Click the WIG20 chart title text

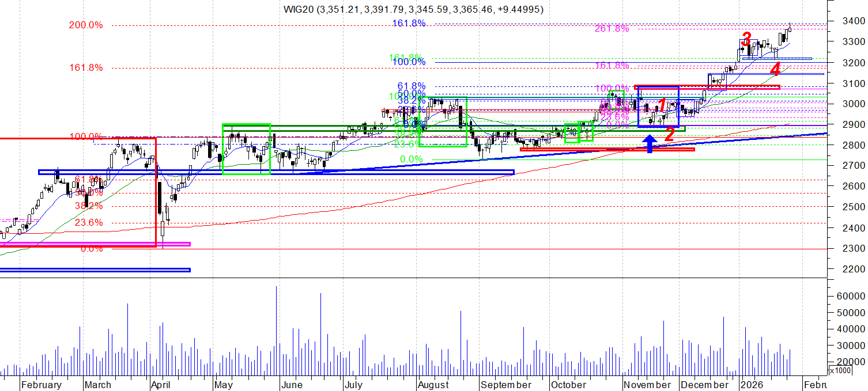point(413,9)
